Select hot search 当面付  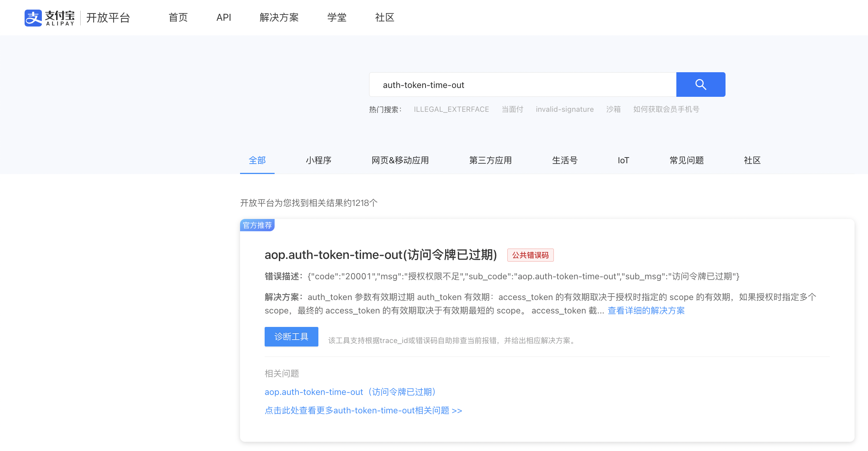point(512,109)
